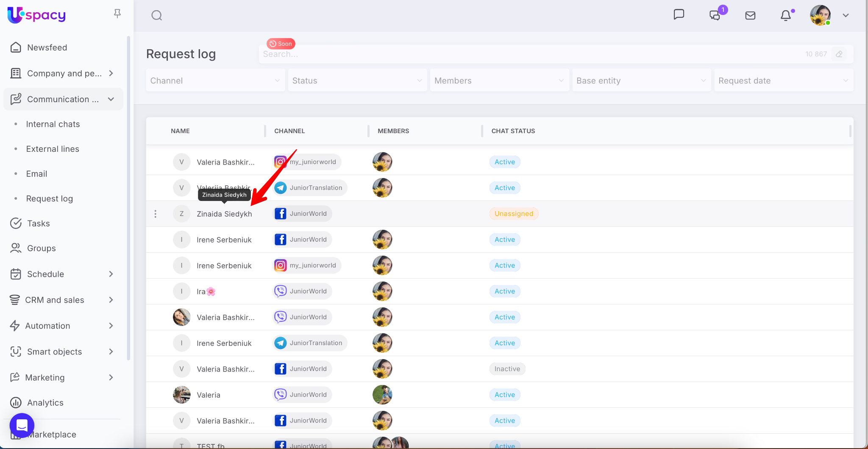Open the support chat widget button
The height and width of the screenshot is (449, 868).
tap(22, 425)
